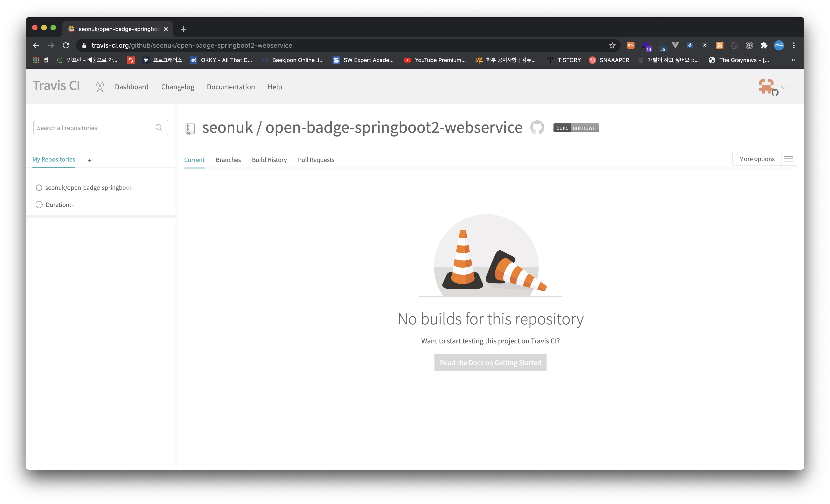Image resolution: width=830 pixels, height=504 pixels.
Task: Click Read the Docs on Getting Started
Action: point(490,363)
